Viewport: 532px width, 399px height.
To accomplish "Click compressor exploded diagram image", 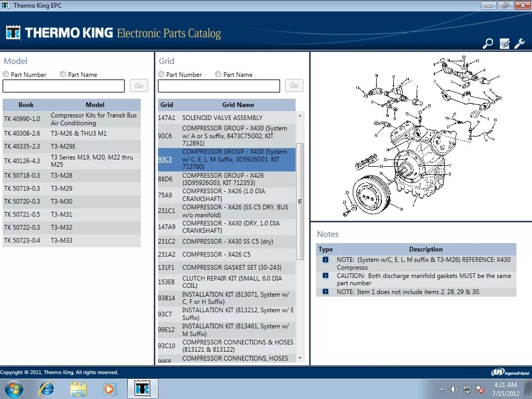I will pyautogui.click(x=421, y=136).
